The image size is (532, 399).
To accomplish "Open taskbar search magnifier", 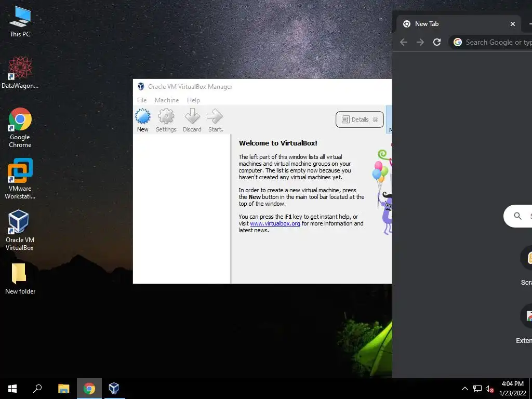I will 37,389.
